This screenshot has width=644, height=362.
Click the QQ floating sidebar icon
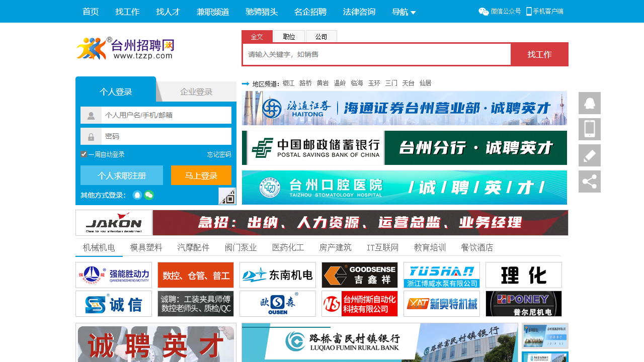pyautogui.click(x=590, y=103)
